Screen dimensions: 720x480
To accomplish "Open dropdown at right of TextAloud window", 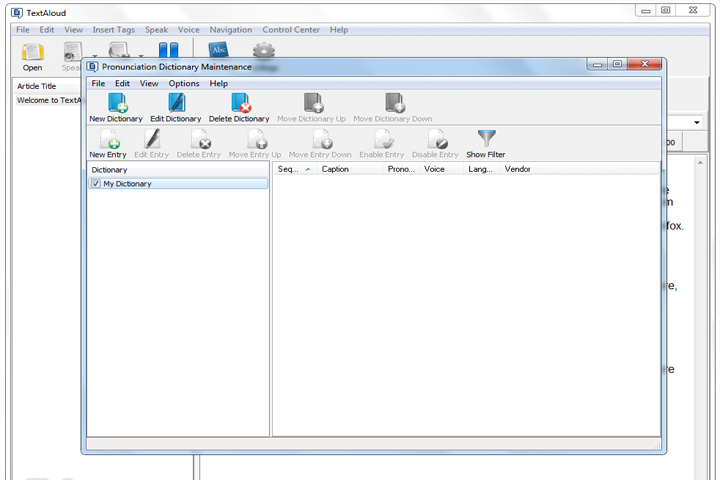I will click(697, 122).
